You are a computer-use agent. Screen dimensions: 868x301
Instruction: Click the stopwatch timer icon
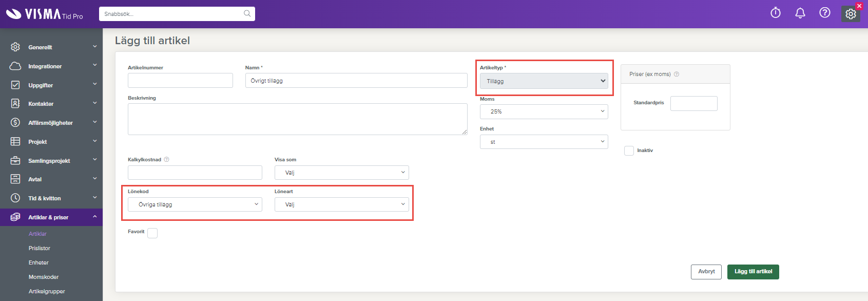coord(775,13)
